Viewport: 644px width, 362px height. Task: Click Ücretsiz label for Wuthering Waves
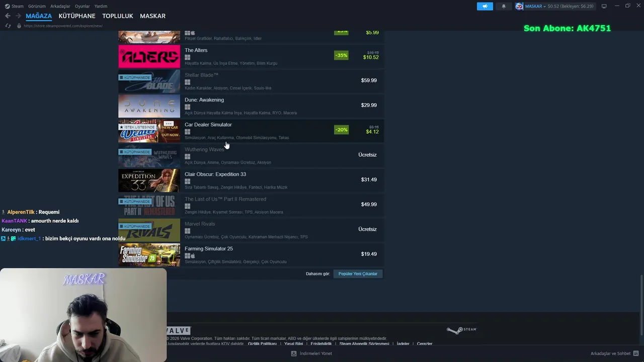pyautogui.click(x=367, y=155)
